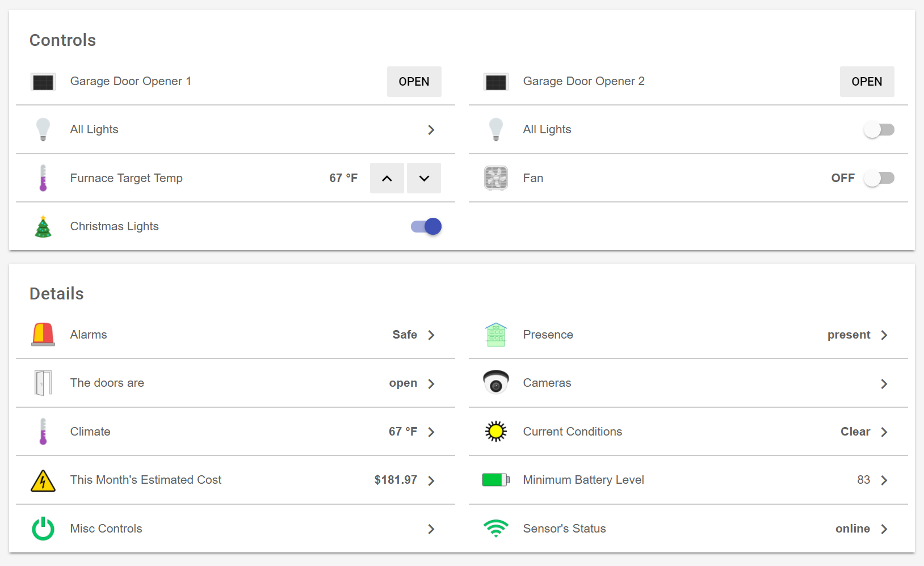This screenshot has height=566, width=924.
Task: Click the sun icon for Current Conditions
Action: click(495, 432)
